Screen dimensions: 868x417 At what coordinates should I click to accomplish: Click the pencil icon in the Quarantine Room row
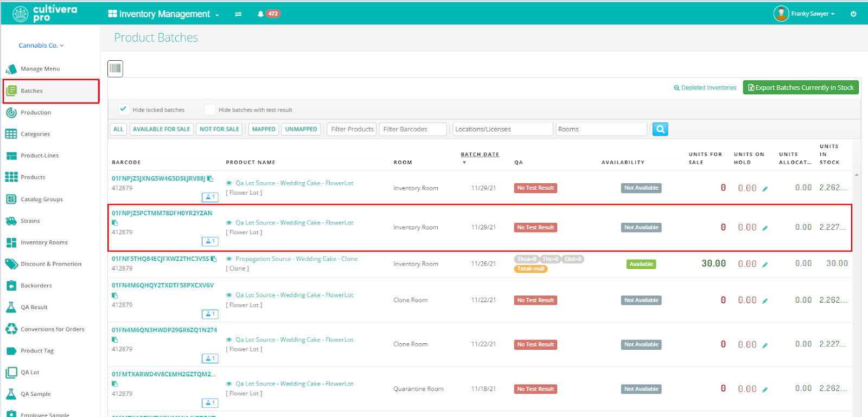click(765, 389)
